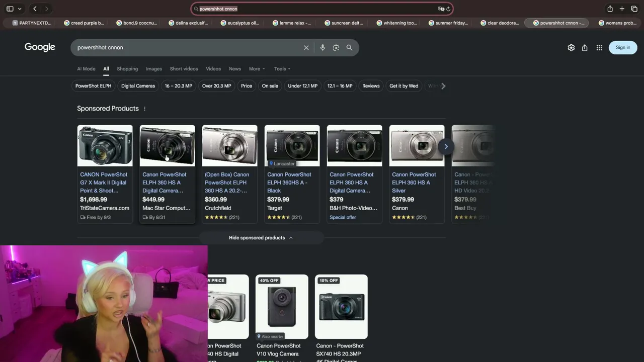The height and width of the screenshot is (362, 644).
Task: Show more filter chips with the right arrow
Action: [443, 86]
